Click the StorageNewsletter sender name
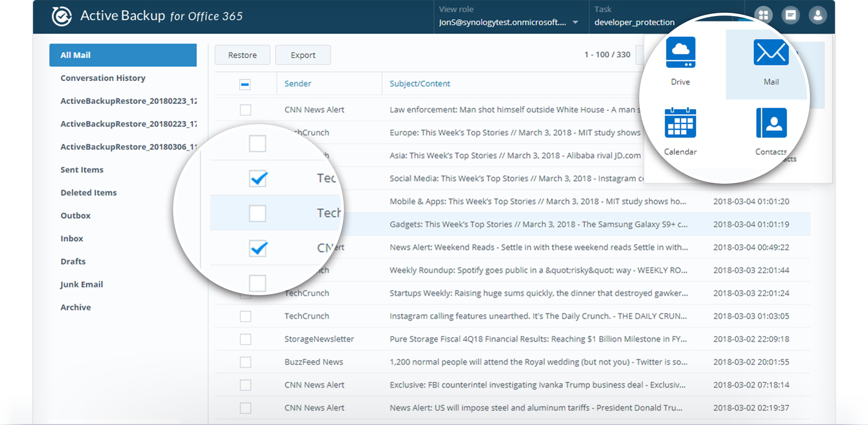868x425 pixels. pos(319,339)
